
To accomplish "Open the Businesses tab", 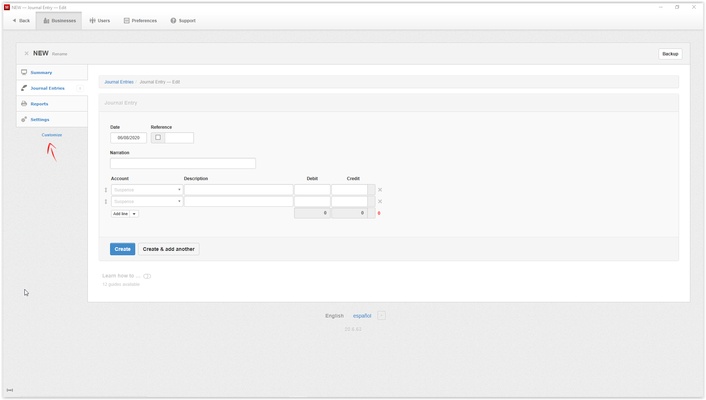I will pyautogui.click(x=59, y=21).
